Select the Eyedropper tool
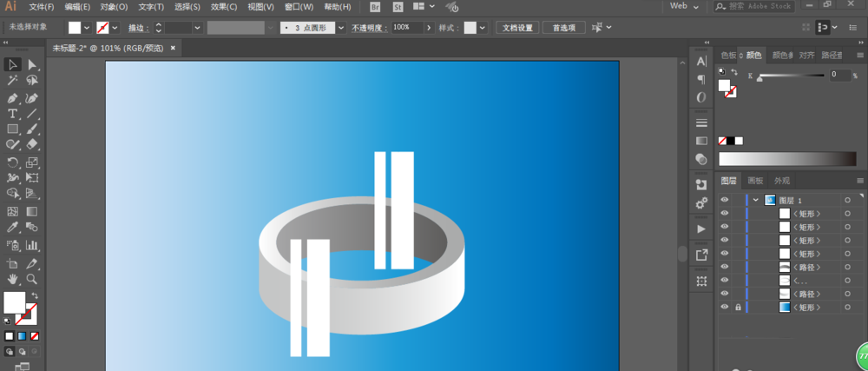Screen dimensions: 868x371 pos(13,228)
